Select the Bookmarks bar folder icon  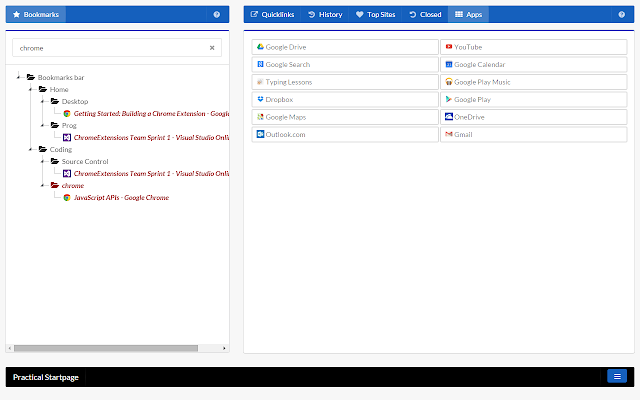(31, 77)
